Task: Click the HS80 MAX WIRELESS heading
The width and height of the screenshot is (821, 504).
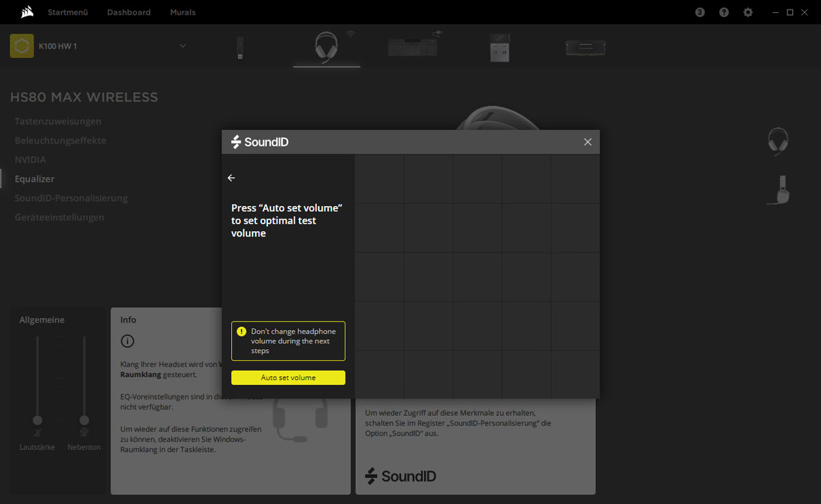Action: (x=84, y=97)
